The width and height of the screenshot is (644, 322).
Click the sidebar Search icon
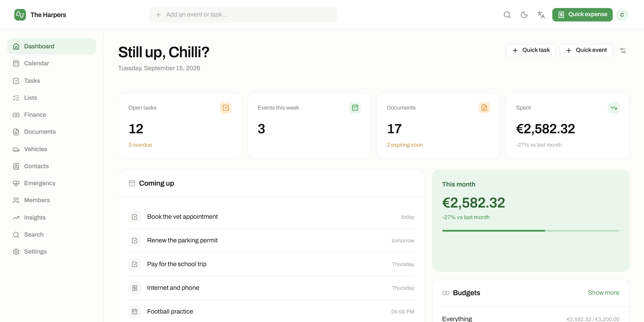click(16, 235)
